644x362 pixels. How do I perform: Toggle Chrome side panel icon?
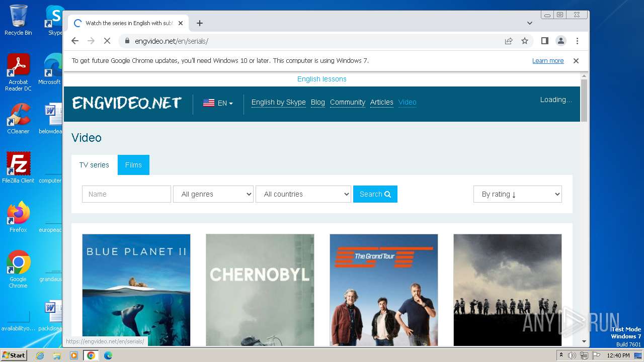(545, 41)
